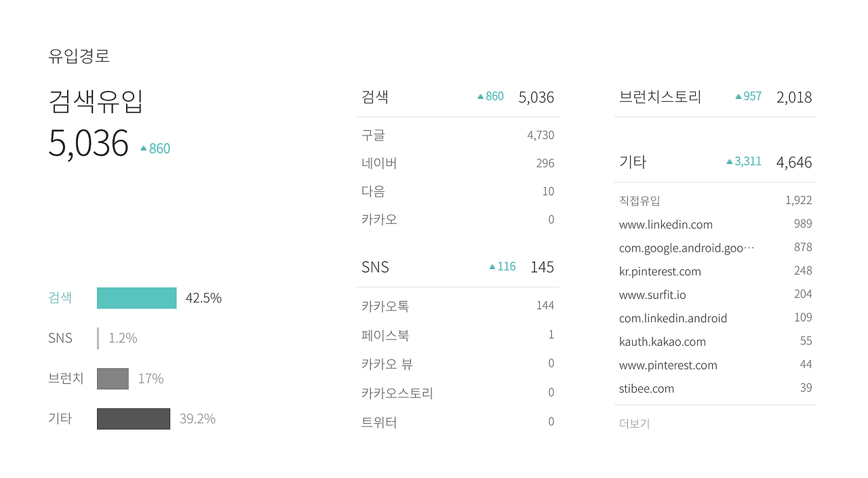The width and height of the screenshot is (868, 478).
Task: Select the 구글 row in the 검색 list
Action: [x=375, y=134]
